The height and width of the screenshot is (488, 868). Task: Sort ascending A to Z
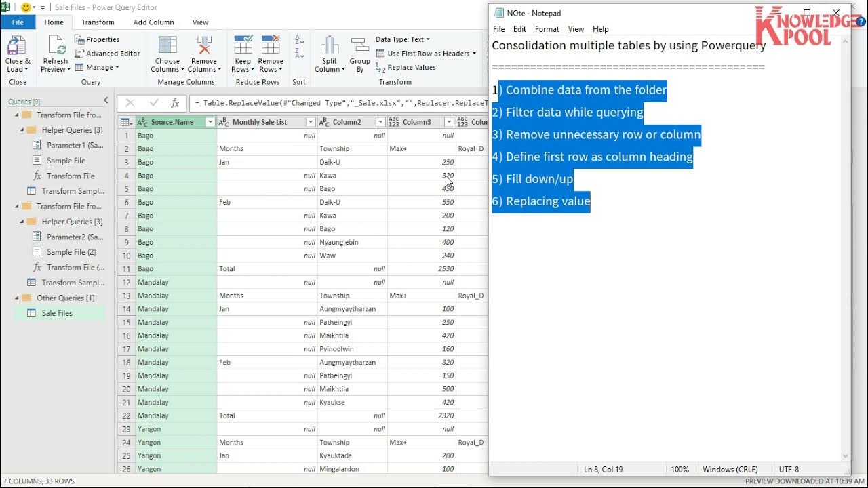coord(300,41)
